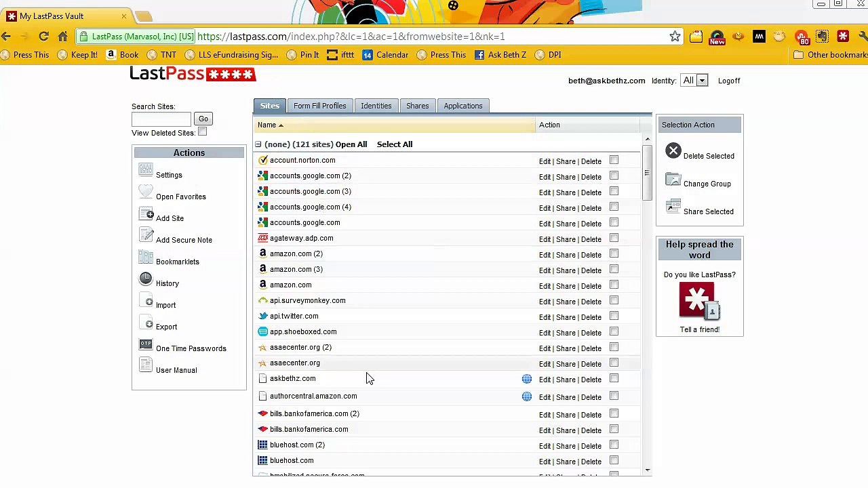
Task: Click the browser back arrow
Action: point(6,37)
